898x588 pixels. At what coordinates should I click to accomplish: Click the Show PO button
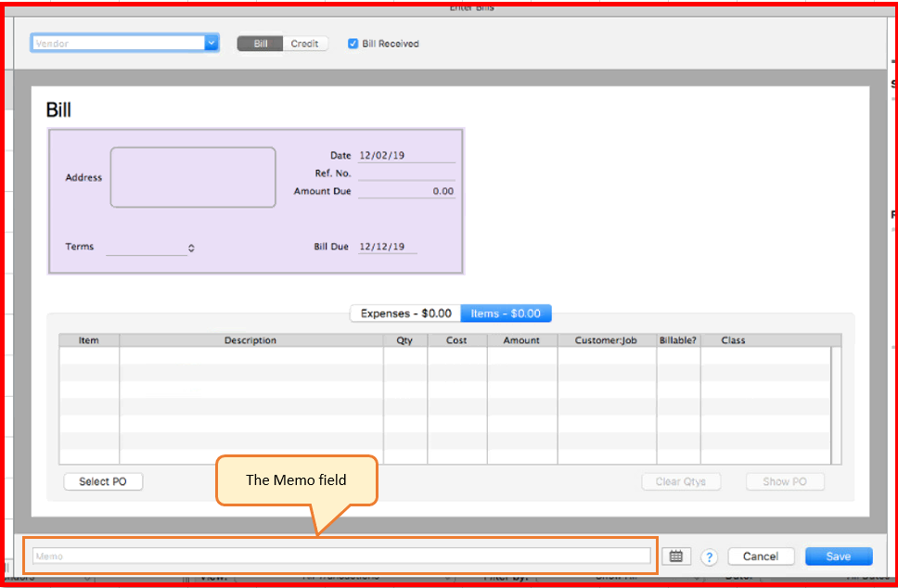pos(785,481)
